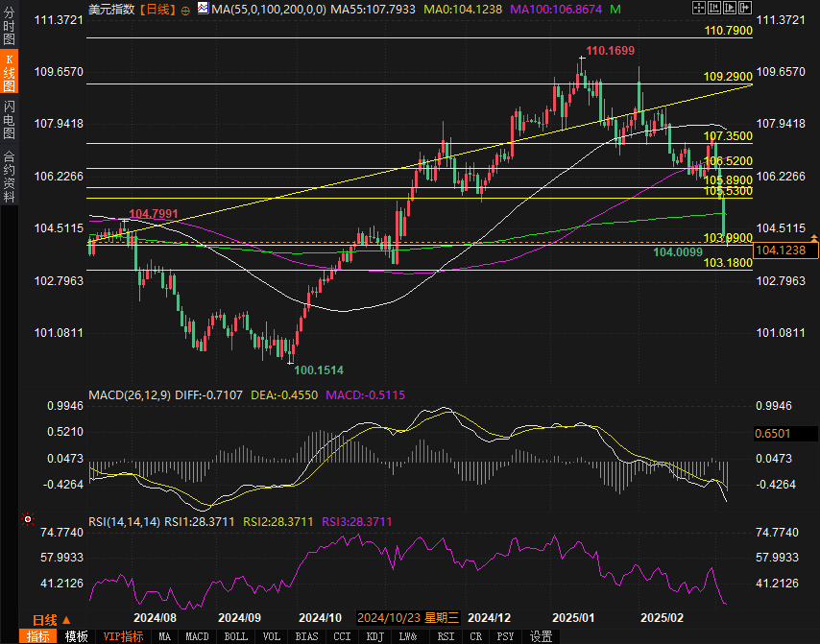Screen dimensions: 820x644
Task: Open the VIP指标 tab
Action: coord(123,636)
